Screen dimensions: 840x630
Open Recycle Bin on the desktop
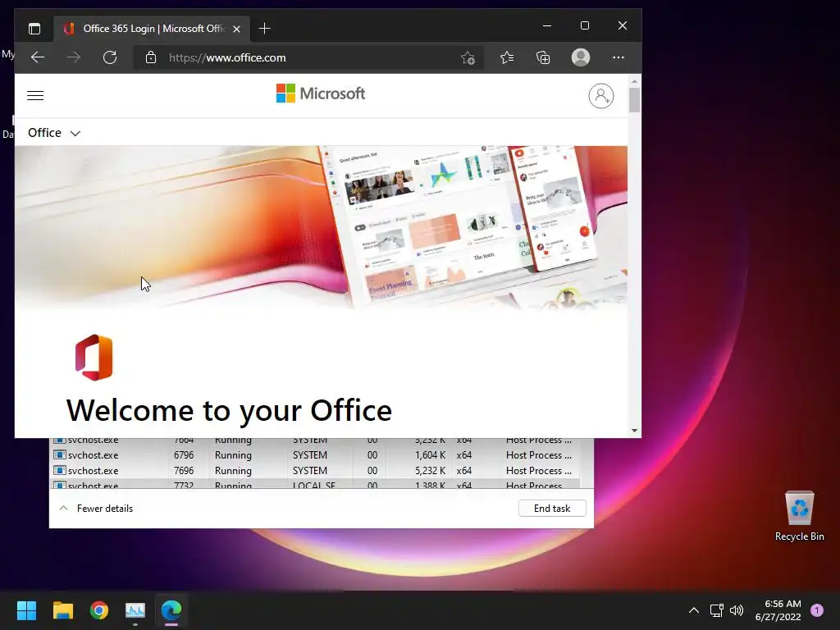pos(799,516)
